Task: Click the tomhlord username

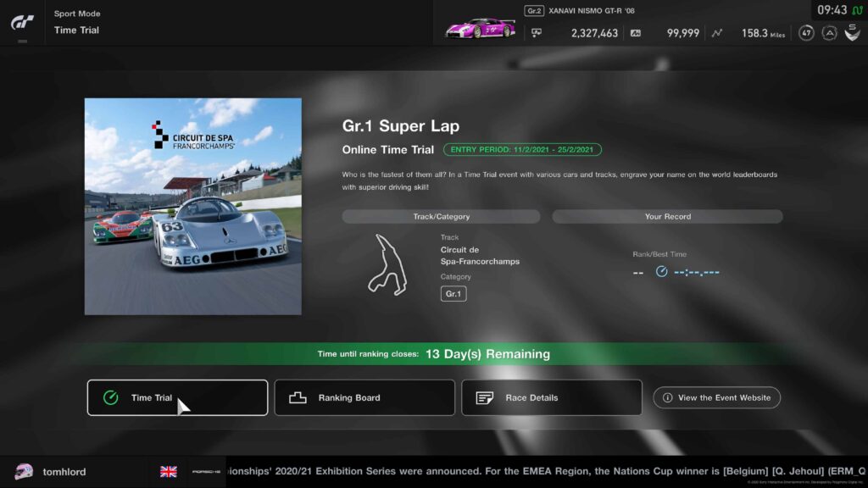Action: [x=64, y=472]
